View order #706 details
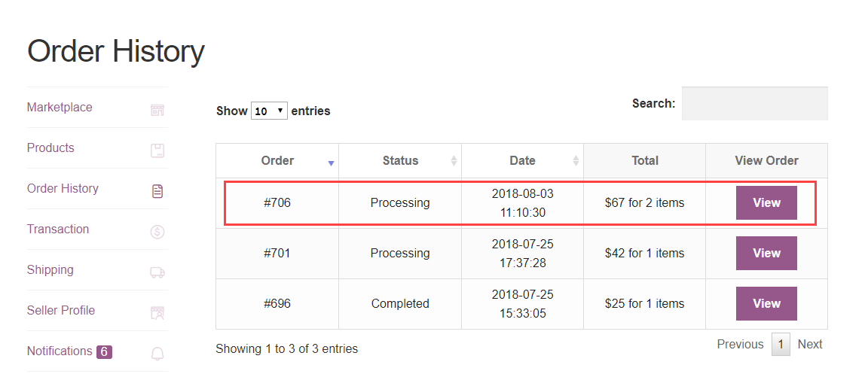 (766, 203)
